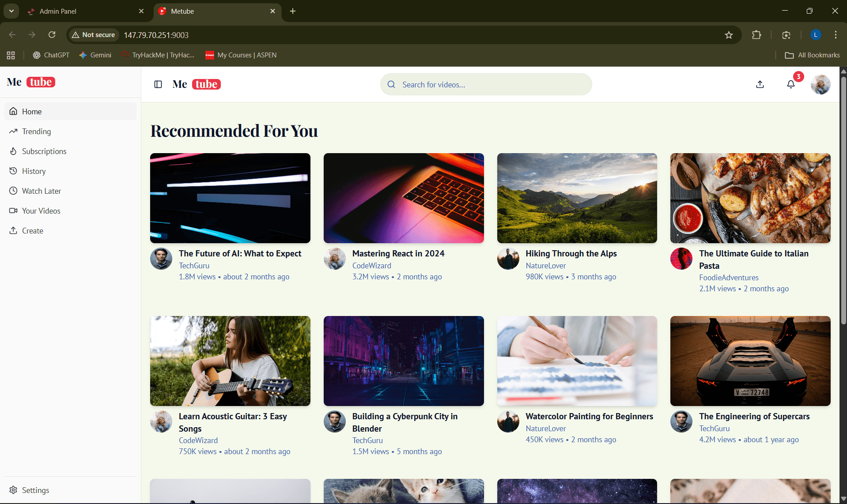This screenshot has width=847, height=504.
Task: Open the History page icon
Action: 13,171
